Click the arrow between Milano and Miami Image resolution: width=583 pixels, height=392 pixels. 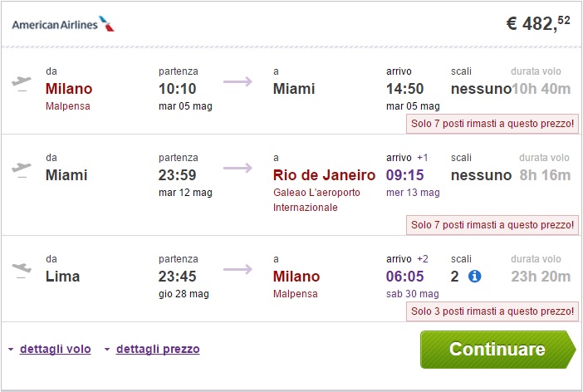coord(238,81)
